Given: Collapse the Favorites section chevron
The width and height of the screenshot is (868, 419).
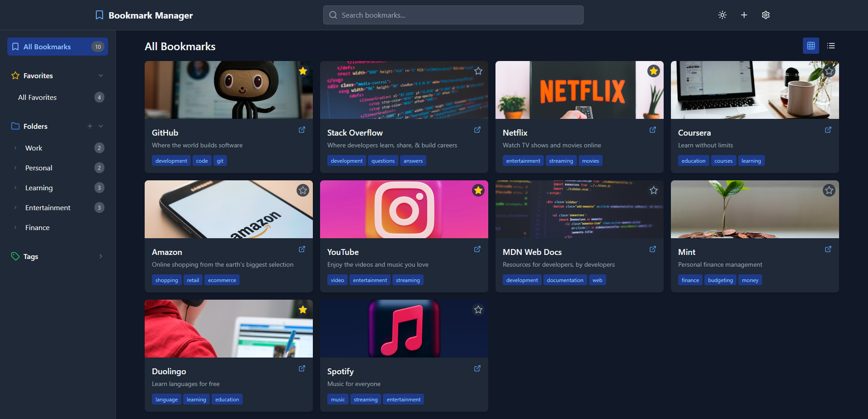Looking at the screenshot, I should pyautogui.click(x=101, y=75).
